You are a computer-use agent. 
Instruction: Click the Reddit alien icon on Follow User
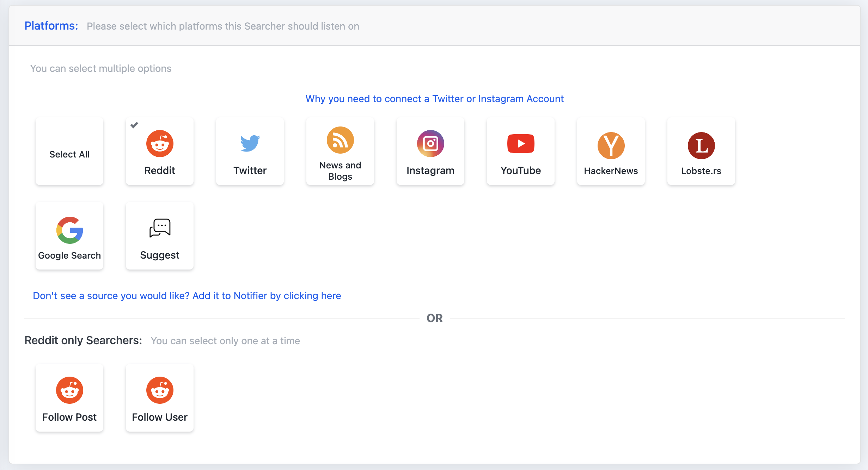(x=159, y=390)
